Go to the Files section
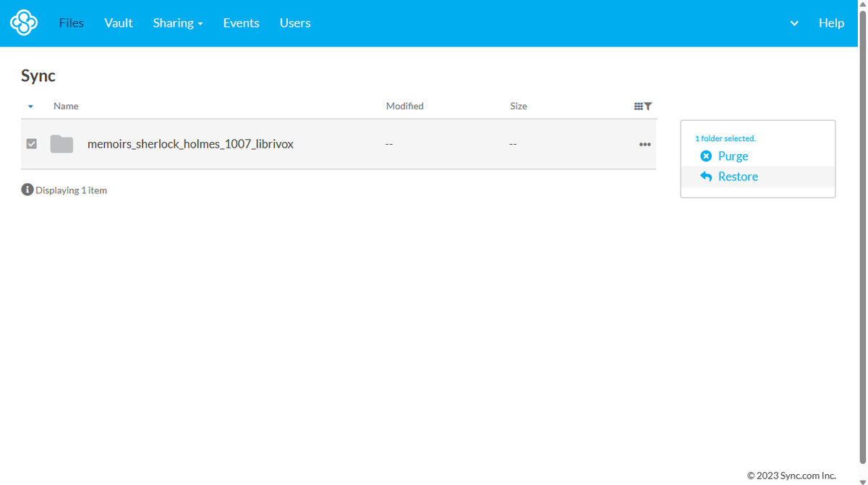 [71, 22]
